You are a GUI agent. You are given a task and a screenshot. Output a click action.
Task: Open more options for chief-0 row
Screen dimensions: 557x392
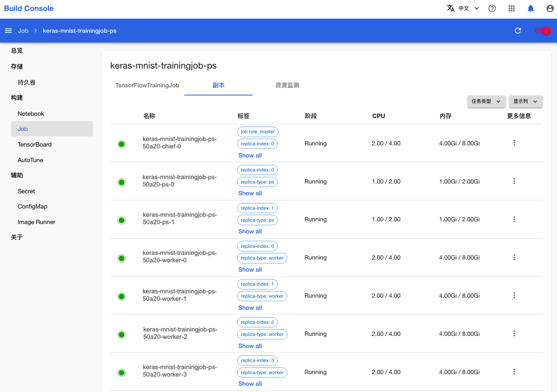(x=514, y=143)
